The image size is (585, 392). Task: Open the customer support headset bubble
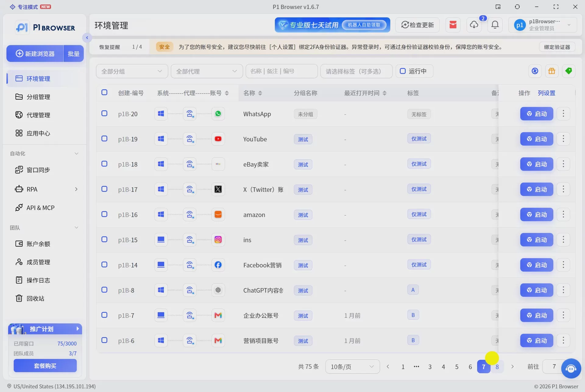(571, 369)
